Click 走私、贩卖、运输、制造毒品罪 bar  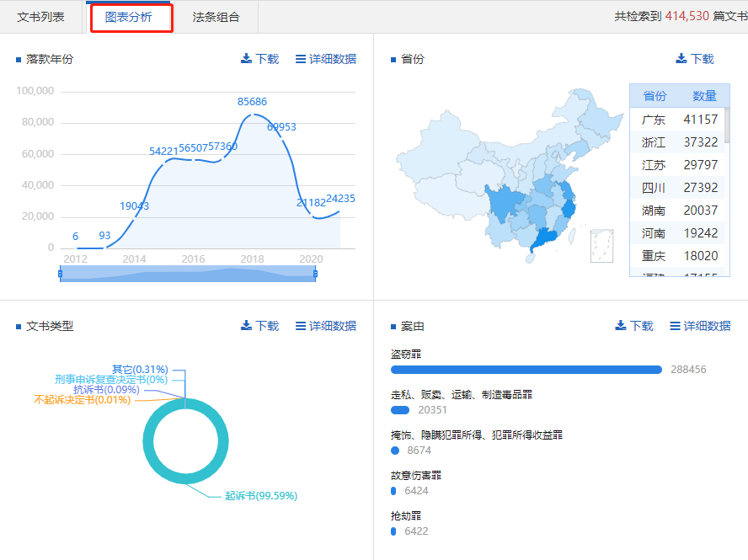click(x=400, y=410)
